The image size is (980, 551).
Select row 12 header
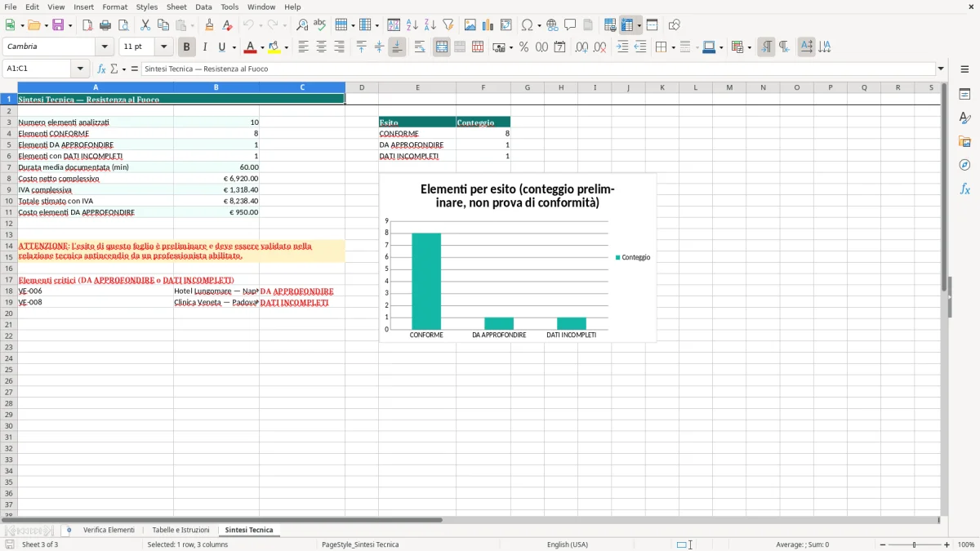click(9, 223)
